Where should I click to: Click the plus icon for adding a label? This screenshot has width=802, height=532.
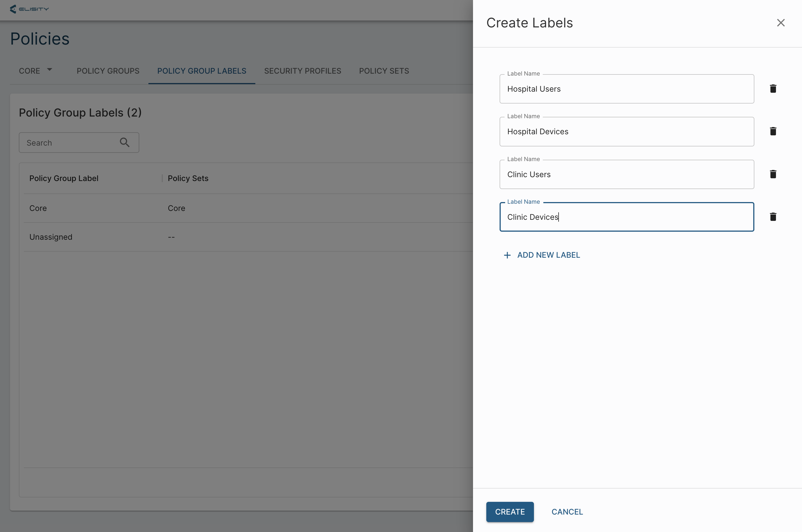click(x=507, y=255)
